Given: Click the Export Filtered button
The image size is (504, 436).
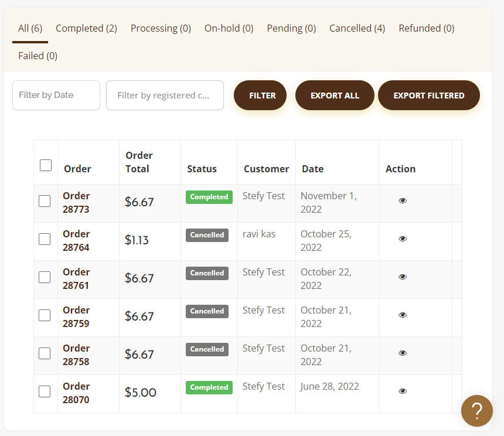Looking at the screenshot, I should [428, 96].
